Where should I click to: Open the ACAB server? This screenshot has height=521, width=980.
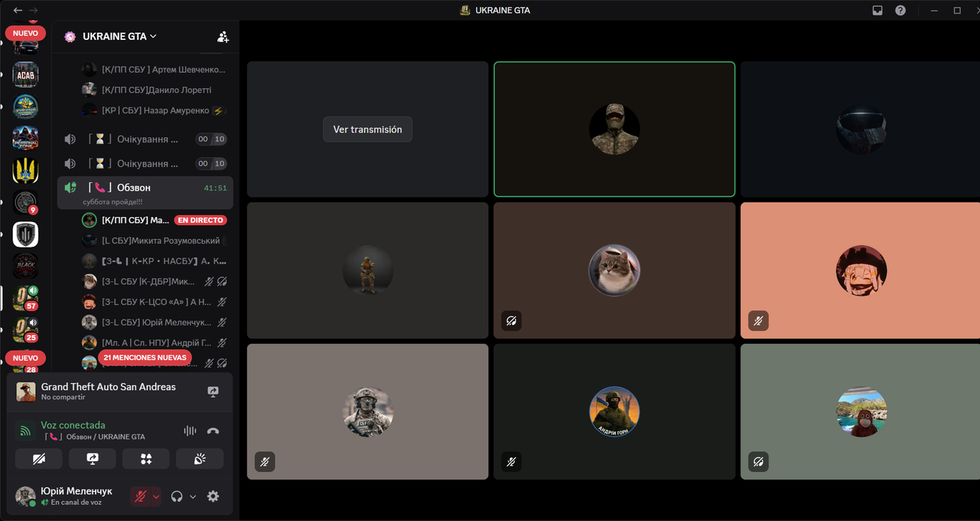[26, 74]
